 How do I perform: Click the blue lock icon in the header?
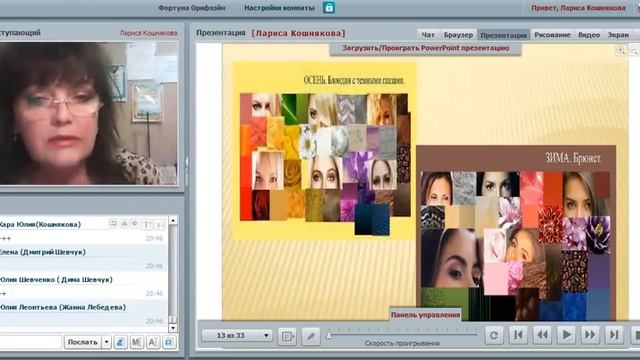(x=329, y=7)
